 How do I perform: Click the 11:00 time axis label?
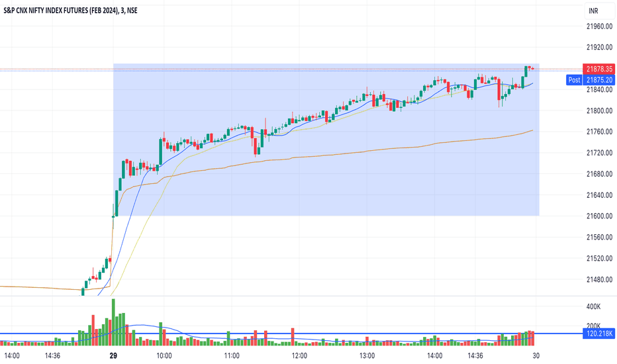(x=232, y=356)
